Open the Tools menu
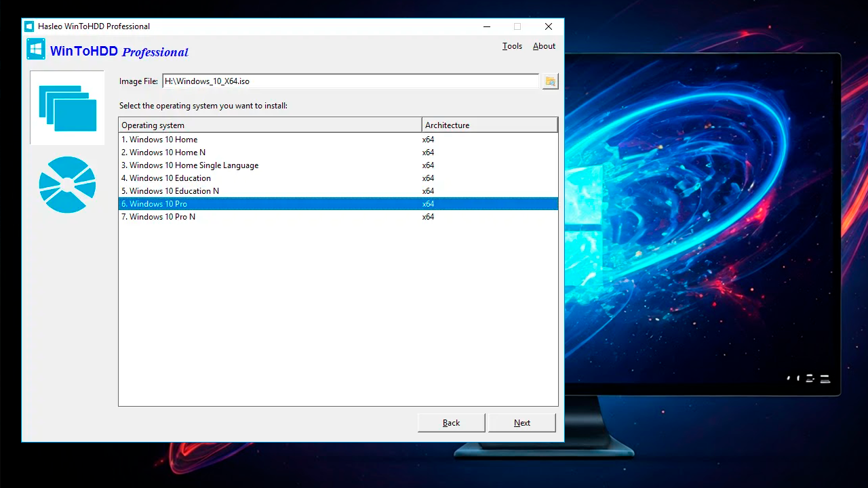Screen dimensions: 868x488 coord(512,46)
